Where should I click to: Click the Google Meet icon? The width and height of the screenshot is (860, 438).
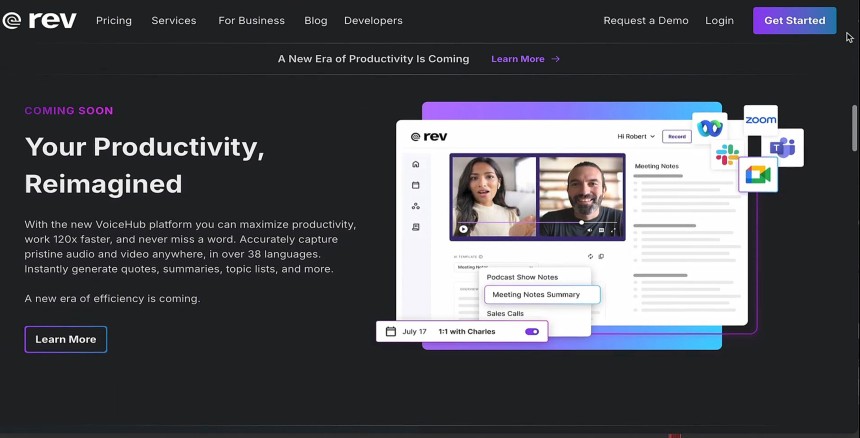click(x=758, y=175)
